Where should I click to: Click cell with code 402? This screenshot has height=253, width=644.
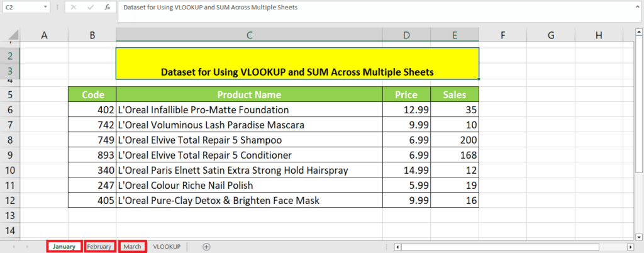[92, 110]
